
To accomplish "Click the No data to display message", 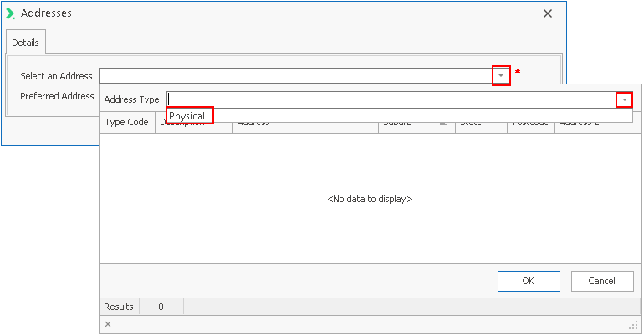I will 370,200.
